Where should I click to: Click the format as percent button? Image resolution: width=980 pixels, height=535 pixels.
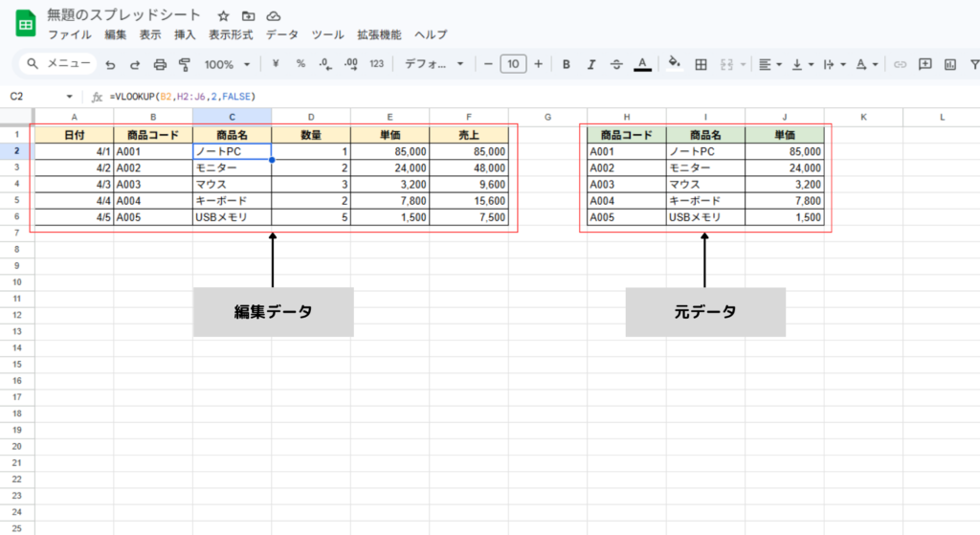301,64
